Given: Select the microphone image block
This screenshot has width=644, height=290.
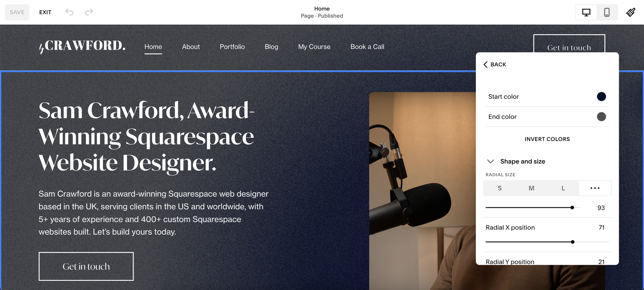Looking at the screenshot, I should point(422,191).
